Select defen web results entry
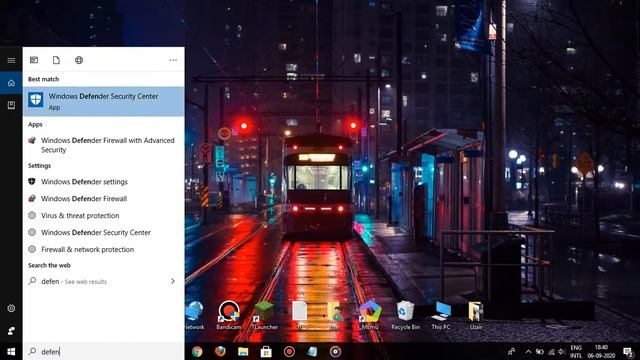640x360 pixels. click(x=103, y=281)
